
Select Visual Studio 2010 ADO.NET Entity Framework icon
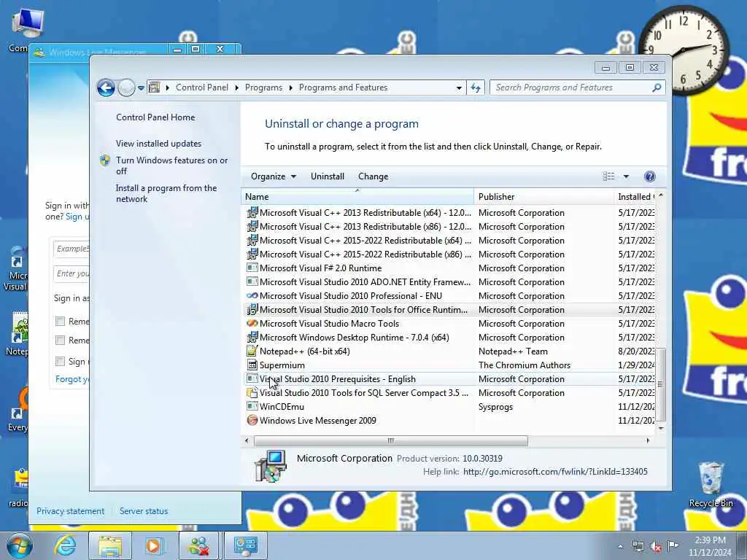pos(252,281)
